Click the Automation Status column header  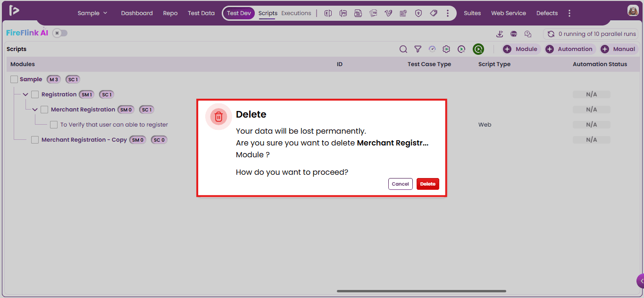point(600,64)
